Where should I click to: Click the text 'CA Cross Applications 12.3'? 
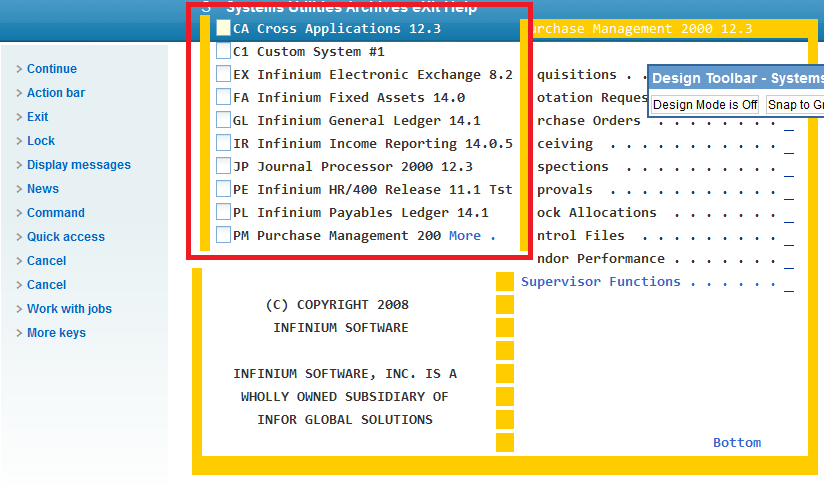click(x=337, y=28)
